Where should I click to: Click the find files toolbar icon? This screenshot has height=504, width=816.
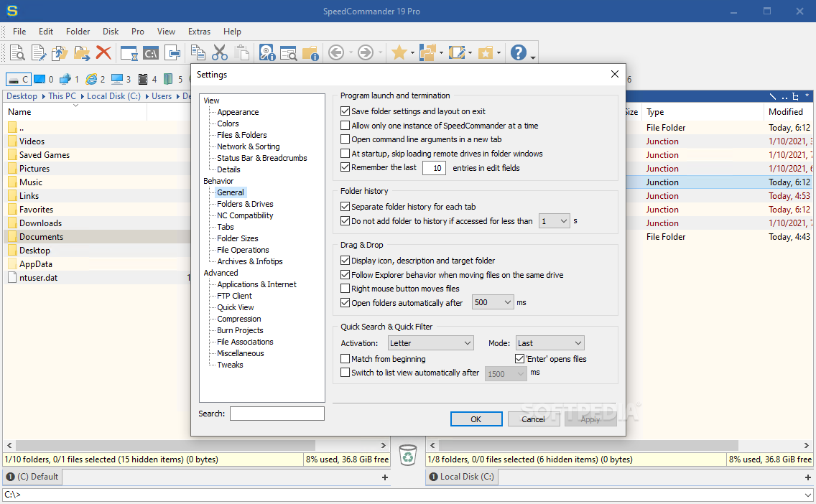pos(288,52)
